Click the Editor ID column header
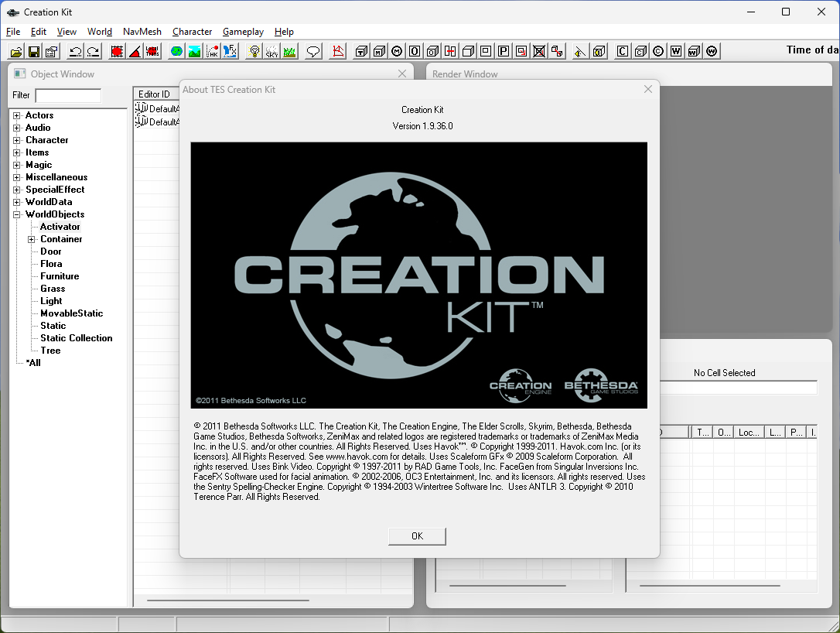 [x=156, y=94]
